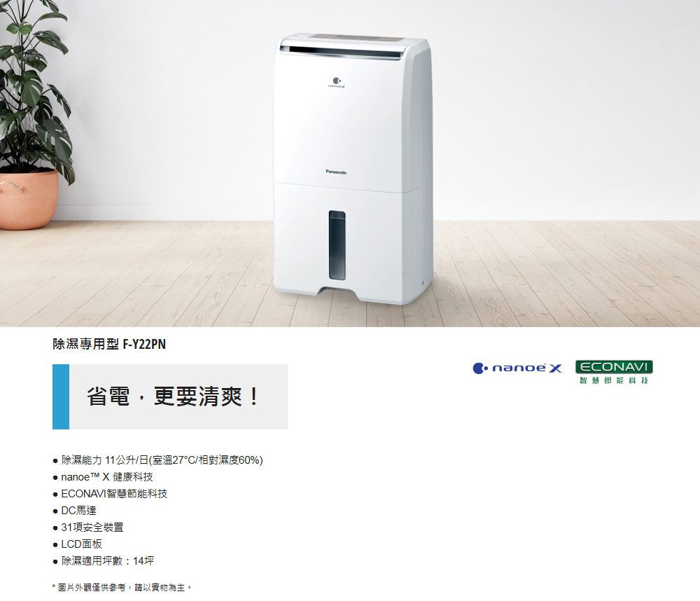Click the slogan banner 省電，更要清爽！
This screenshot has width=700, height=601.
pos(170,396)
